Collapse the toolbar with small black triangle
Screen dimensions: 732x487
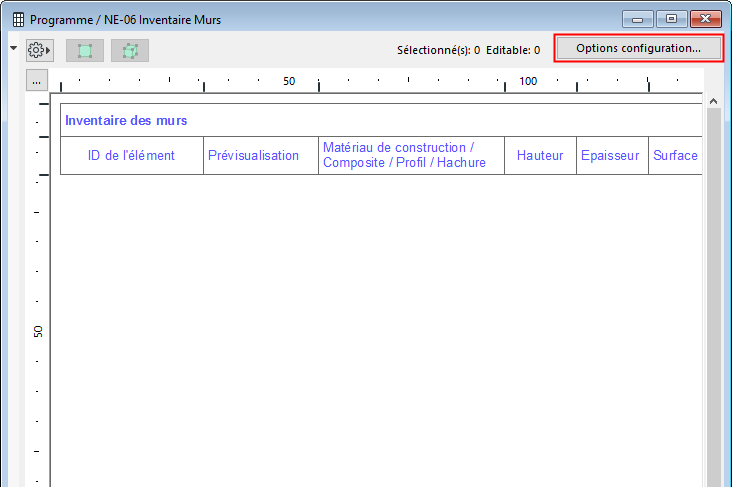coord(14,48)
